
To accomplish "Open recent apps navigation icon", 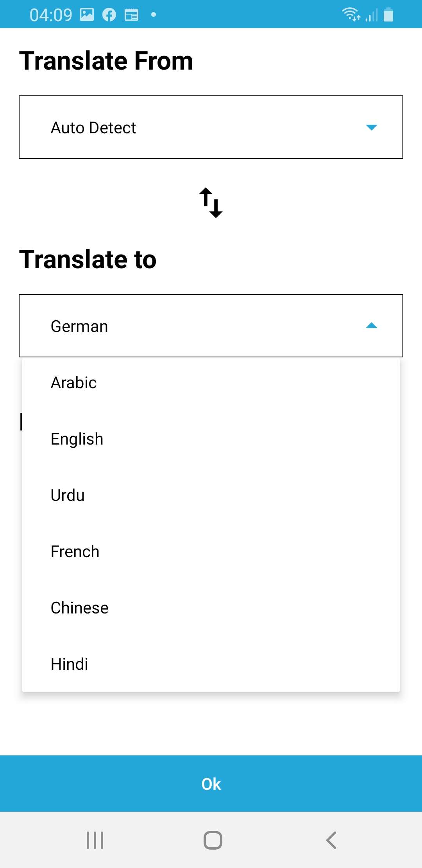I will click(95, 840).
